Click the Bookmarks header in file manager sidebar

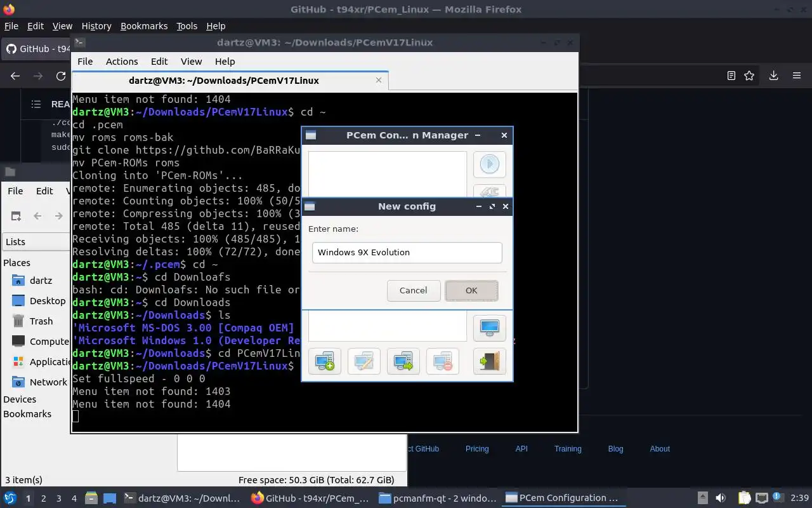[x=27, y=414]
